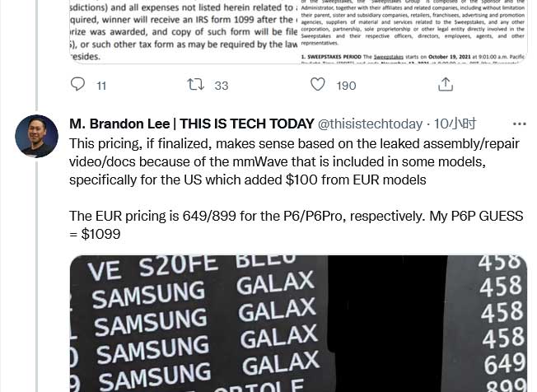The width and height of the screenshot is (537, 392).
Task: Open the three-dot more options menu
Action: [x=519, y=124]
